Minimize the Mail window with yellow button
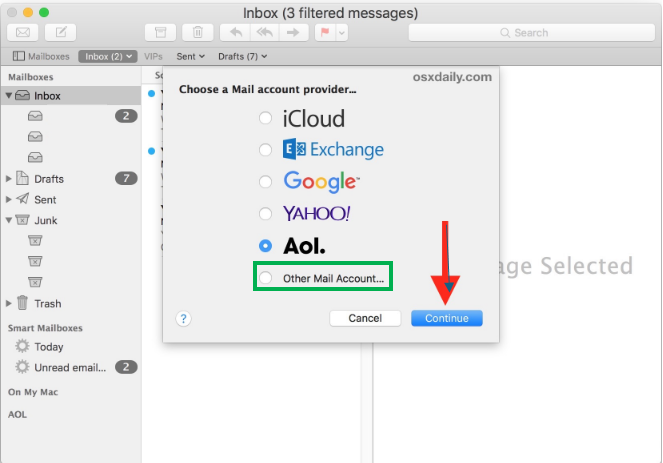Screen dimensions: 663x463 tap(28, 12)
